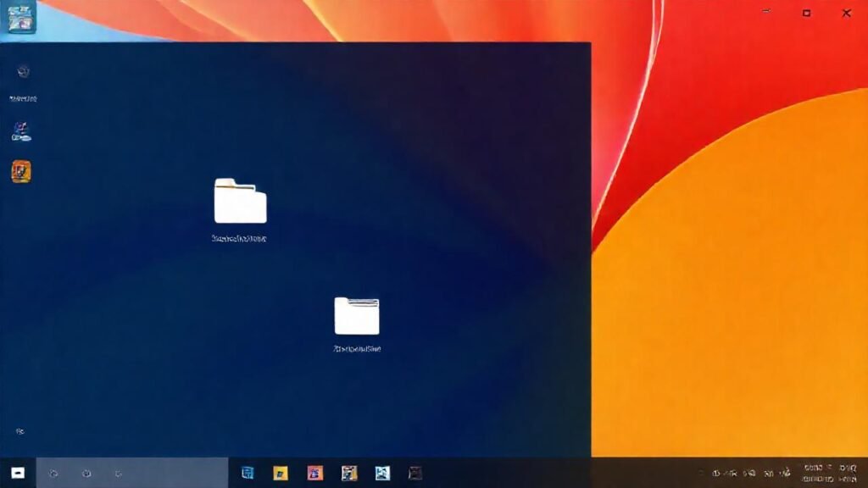This screenshot has height=488, width=868.
Task: Maximize the window with the square button
Action: pos(807,13)
